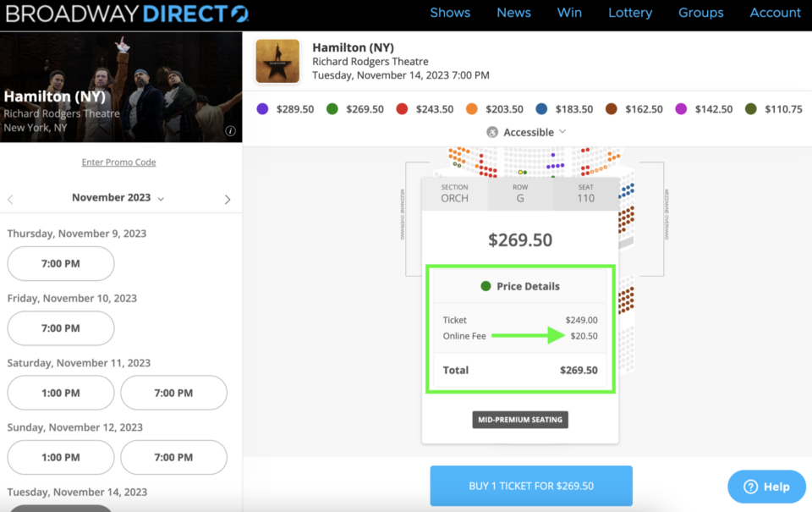Click the purple $289.50 price swatch
This screenshot has width=812, height=512.
click(262, 109)
